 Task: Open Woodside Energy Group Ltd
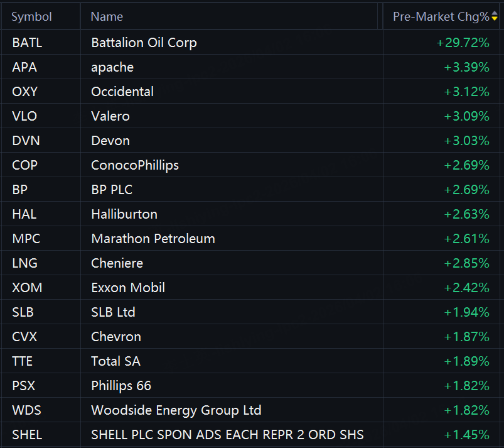176,410
